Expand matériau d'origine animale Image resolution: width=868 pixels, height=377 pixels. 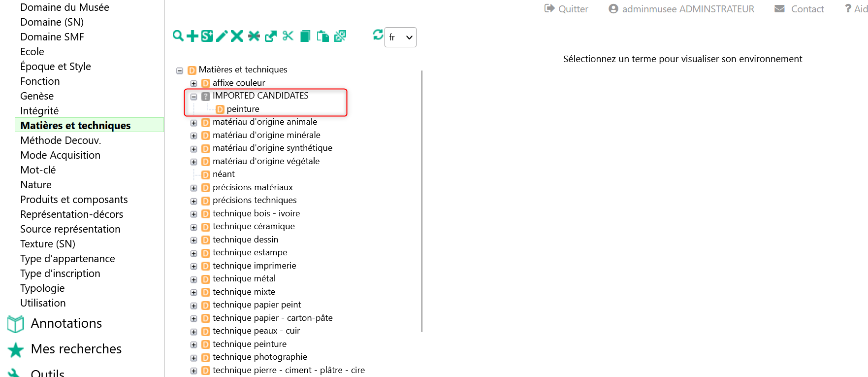coord(193,123)
